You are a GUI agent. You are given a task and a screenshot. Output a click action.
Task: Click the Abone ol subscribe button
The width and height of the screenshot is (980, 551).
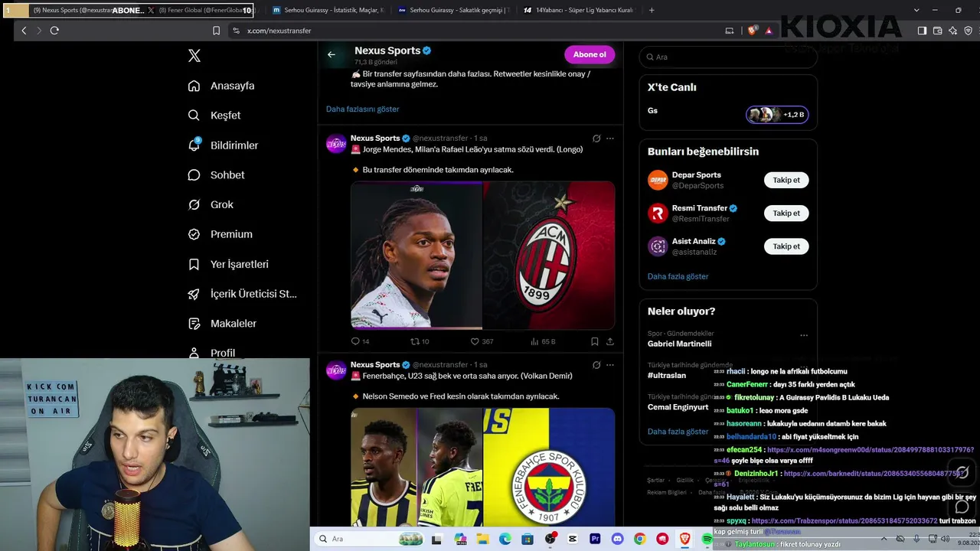pos(590,54)
